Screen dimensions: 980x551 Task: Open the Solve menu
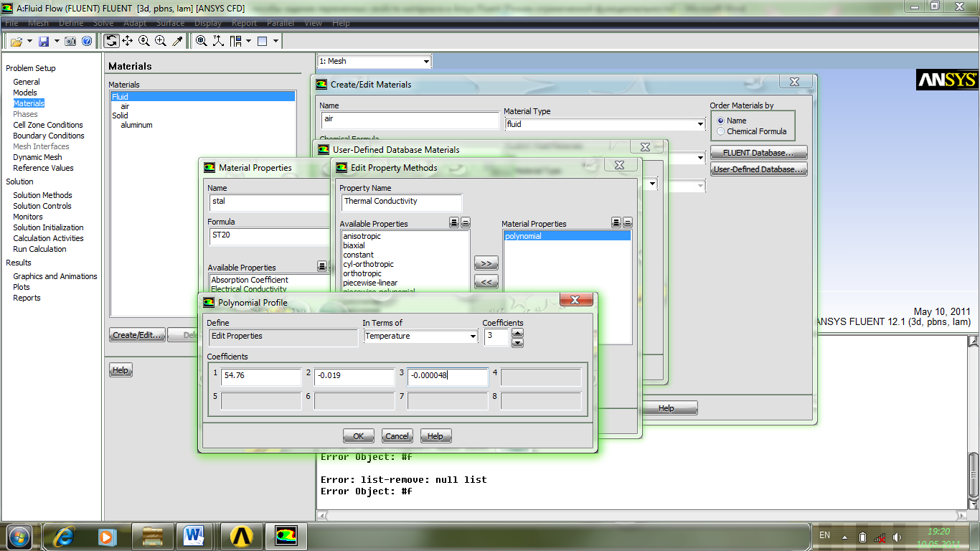[103, 23]
